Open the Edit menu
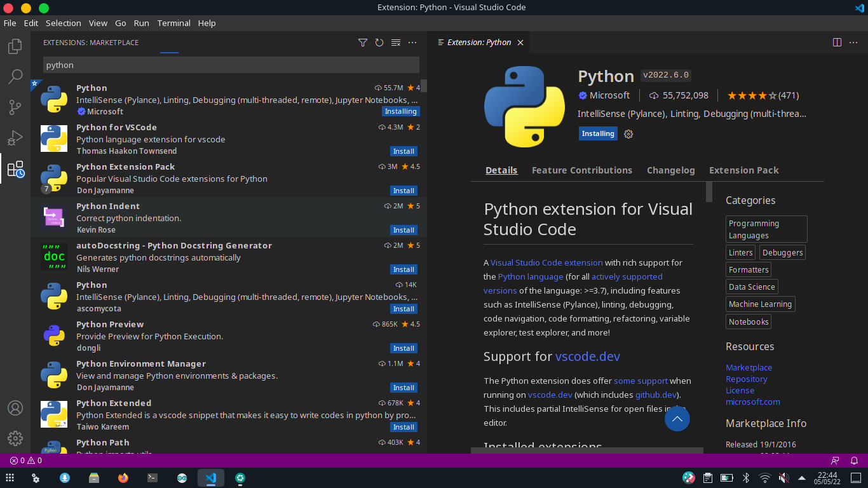The width and height of the screenshot is (868, 488). tap(31, 23)
